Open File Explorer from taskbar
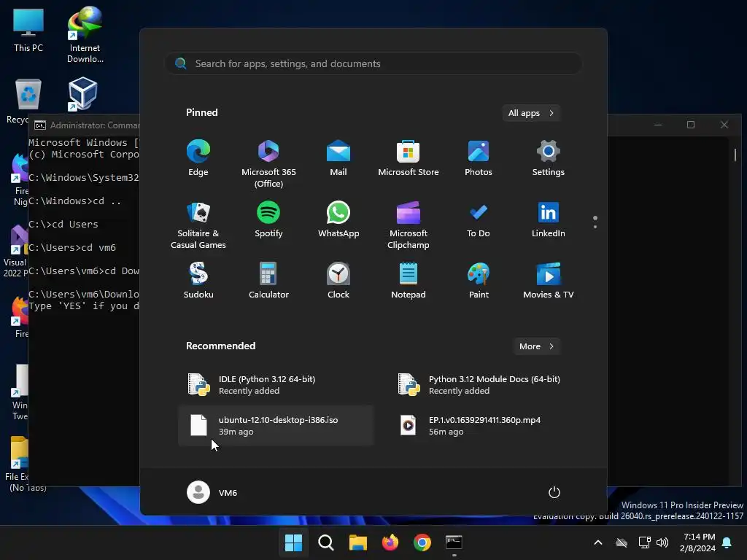The image size is (747, 560). pos(357,542)
